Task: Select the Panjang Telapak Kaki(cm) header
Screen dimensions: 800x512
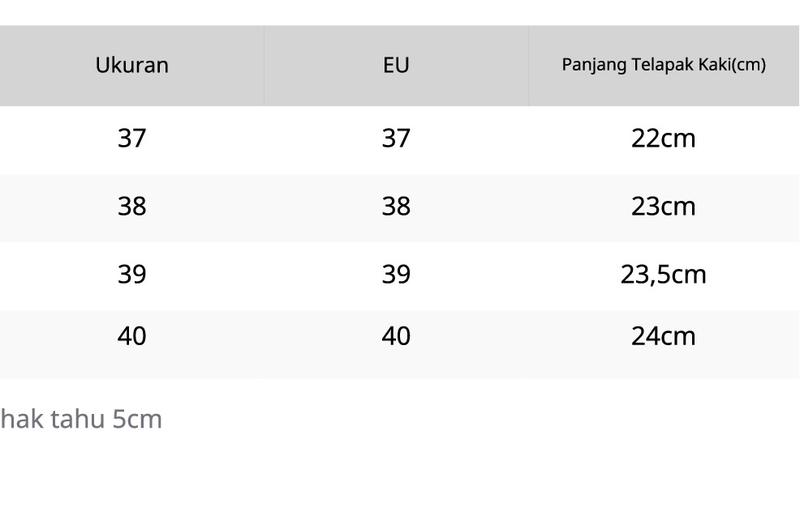Action: click(x=664, y=65)
